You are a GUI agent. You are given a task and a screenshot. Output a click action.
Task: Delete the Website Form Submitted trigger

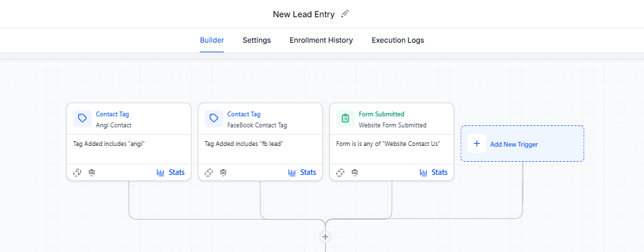[x=355, y=173]
